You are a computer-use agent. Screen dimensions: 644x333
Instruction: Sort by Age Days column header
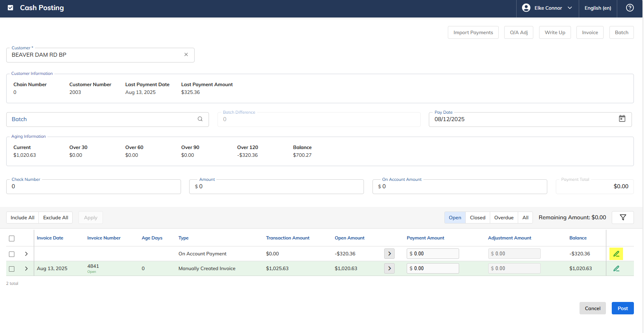pos(152,238)
